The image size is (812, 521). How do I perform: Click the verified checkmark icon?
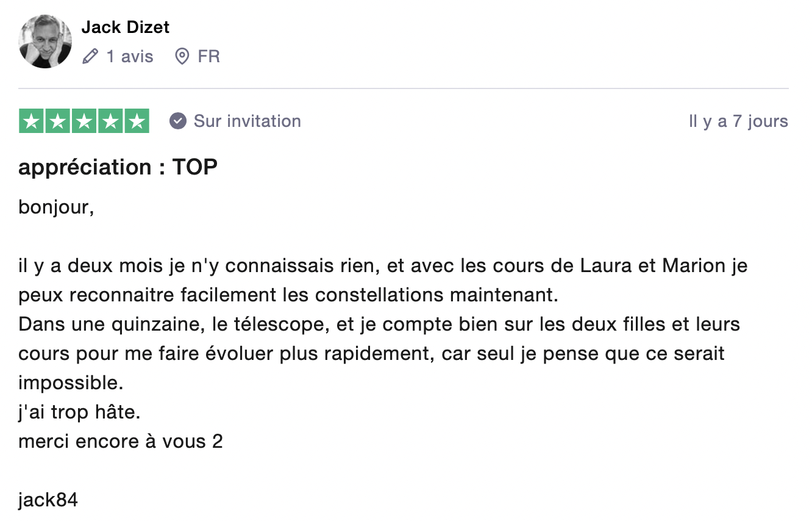[177, 121]
